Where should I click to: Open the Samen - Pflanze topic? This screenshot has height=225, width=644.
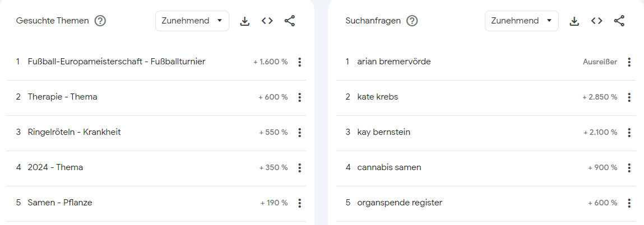click(60, 203)
